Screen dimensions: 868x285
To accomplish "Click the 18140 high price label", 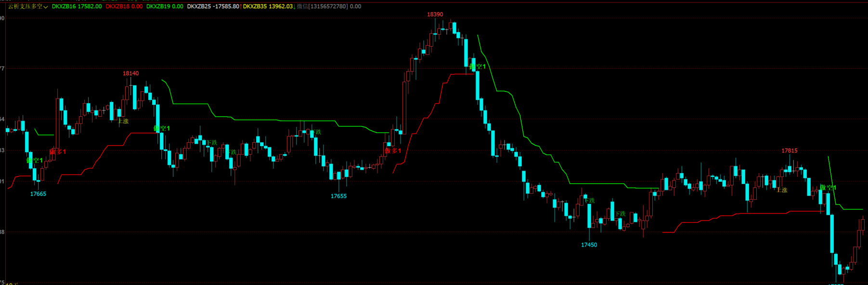I will click(x=130, y=74).
